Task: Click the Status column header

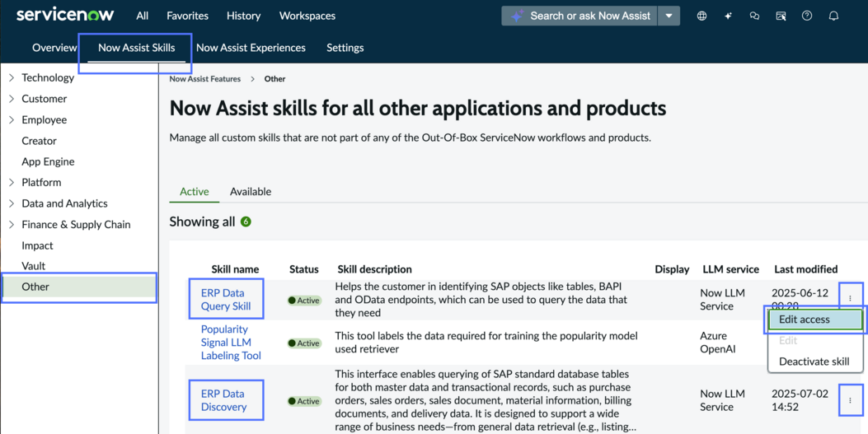Action: pos(304,269)
